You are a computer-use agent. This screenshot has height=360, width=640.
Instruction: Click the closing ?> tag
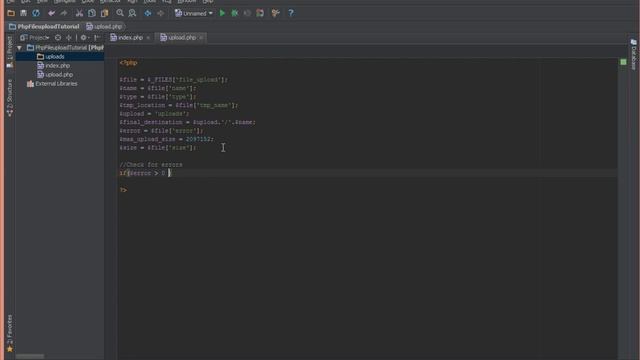tap(123, 190)
